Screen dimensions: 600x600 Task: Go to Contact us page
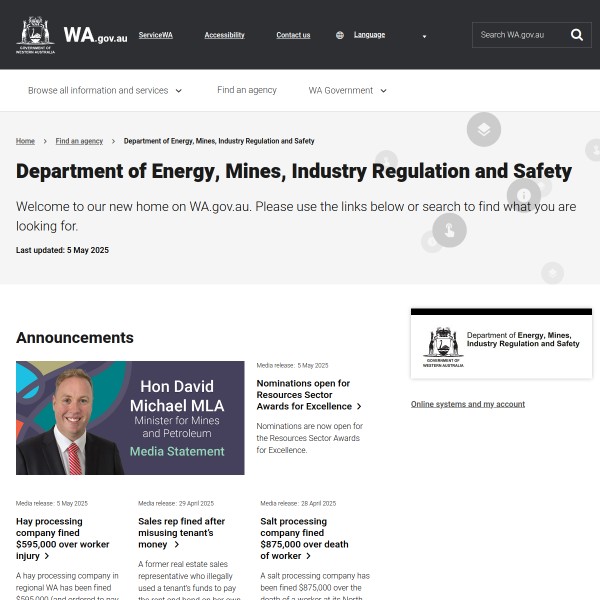click(x=293, y=35)
